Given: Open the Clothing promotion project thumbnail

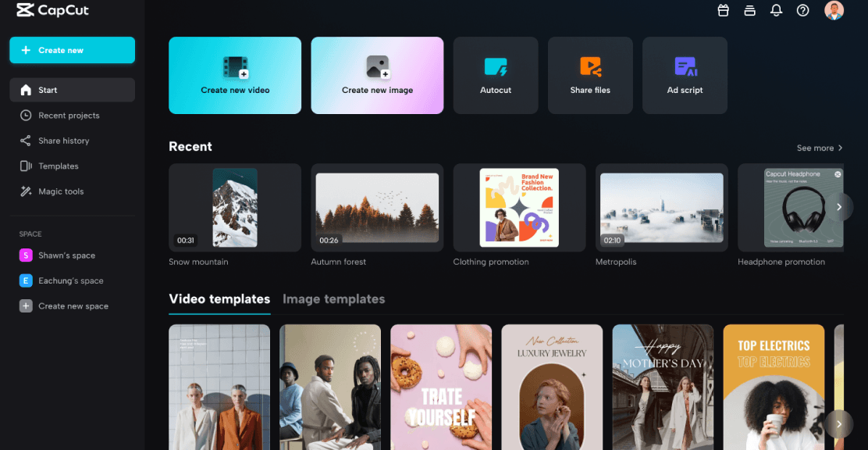Looking at the screenshot, I should tap(519, 208).
